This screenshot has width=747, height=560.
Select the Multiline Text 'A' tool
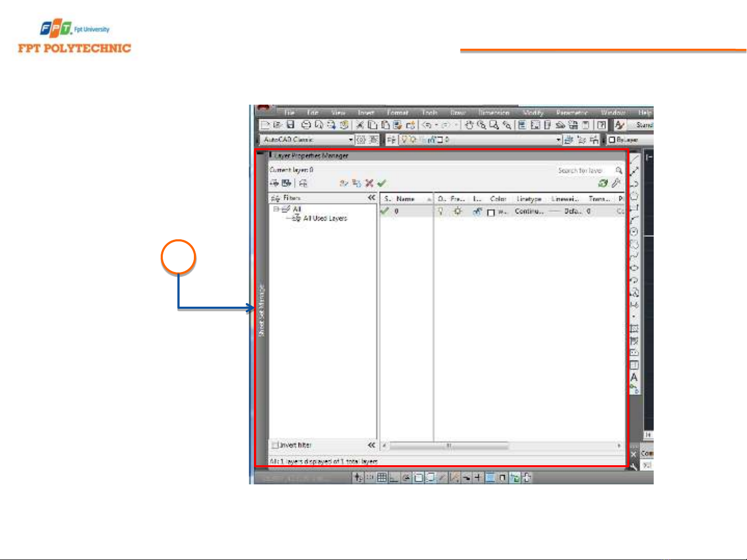coord(634,378)
